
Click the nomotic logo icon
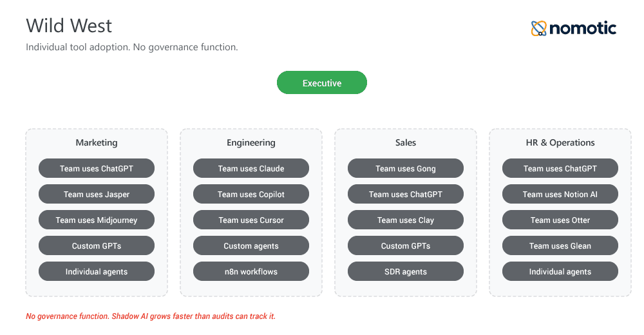538,28
